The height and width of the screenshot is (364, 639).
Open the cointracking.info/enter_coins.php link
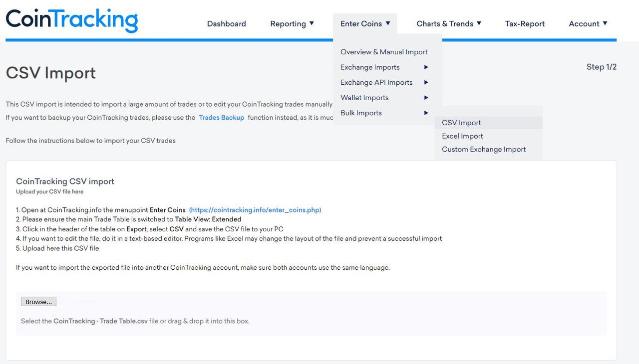coord(255,210)
